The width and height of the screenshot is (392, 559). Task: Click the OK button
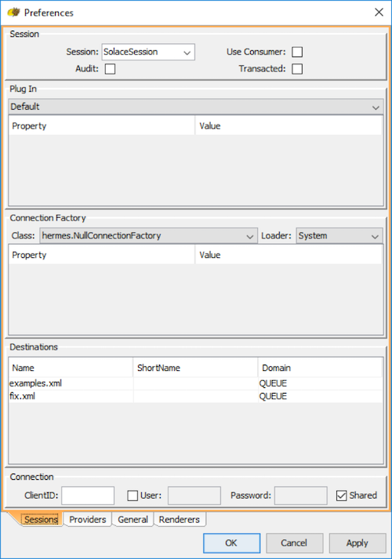(x=231, y=543)
